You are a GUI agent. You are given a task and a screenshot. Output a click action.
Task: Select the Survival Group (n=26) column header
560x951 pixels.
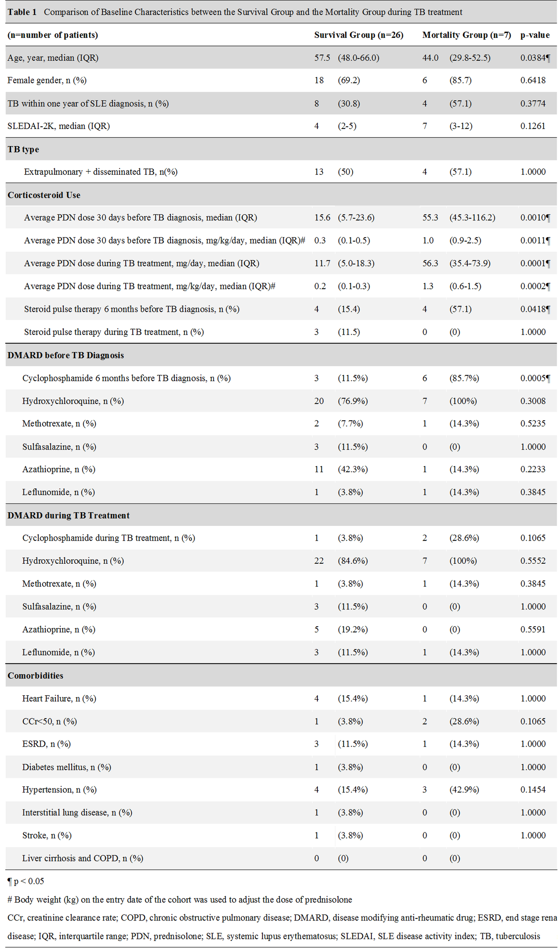point(358,35)
